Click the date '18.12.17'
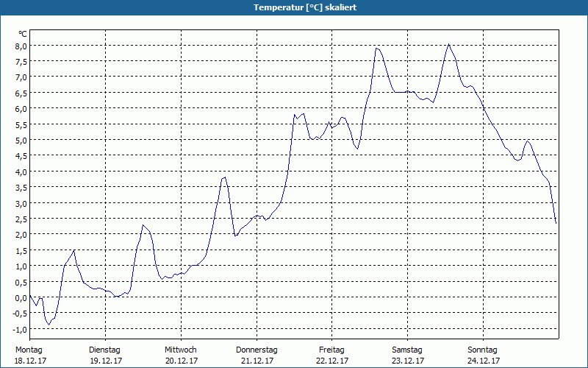Viewport: 588px width, 368px height. point(30,361)
